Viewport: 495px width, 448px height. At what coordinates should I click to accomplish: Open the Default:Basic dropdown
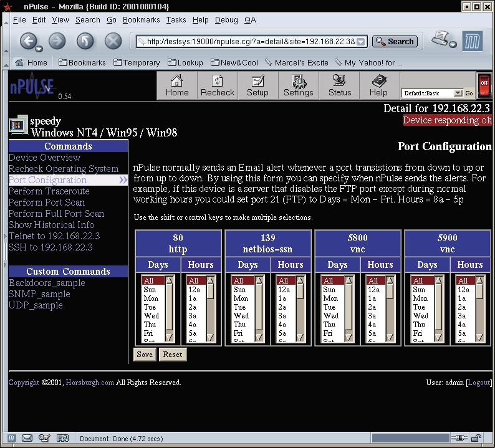coord(458,93)
